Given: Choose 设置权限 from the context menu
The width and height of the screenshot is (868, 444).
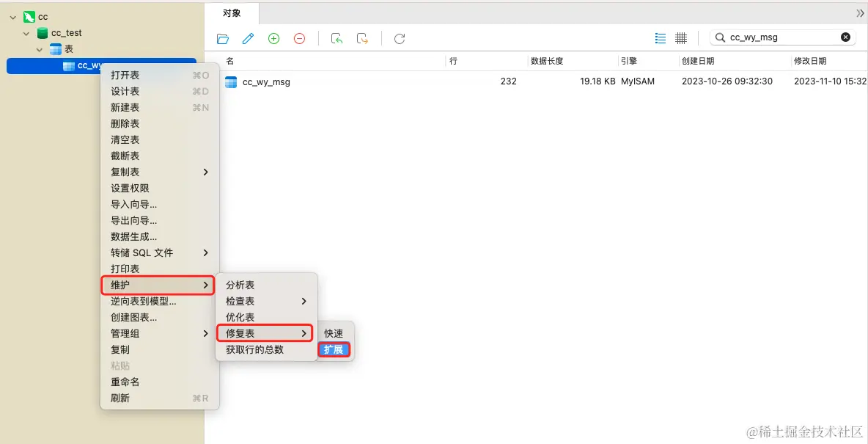Looking at the screenshot, I should (160, 188).
